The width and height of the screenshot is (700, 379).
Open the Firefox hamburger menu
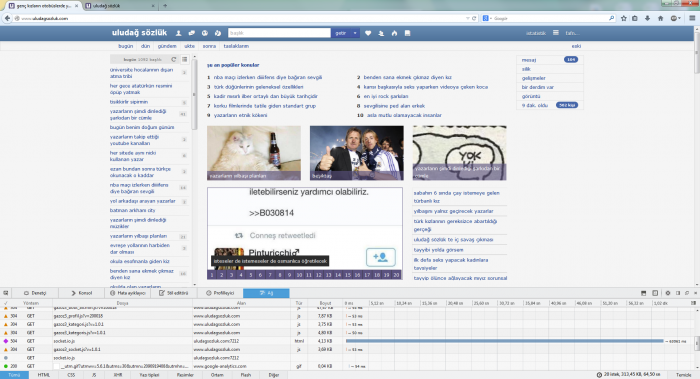click(x=692, y=18)
